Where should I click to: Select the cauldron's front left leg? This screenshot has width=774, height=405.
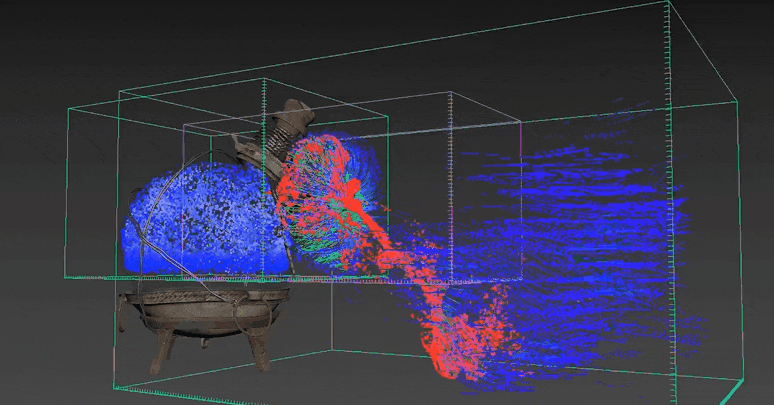[161, 357]
